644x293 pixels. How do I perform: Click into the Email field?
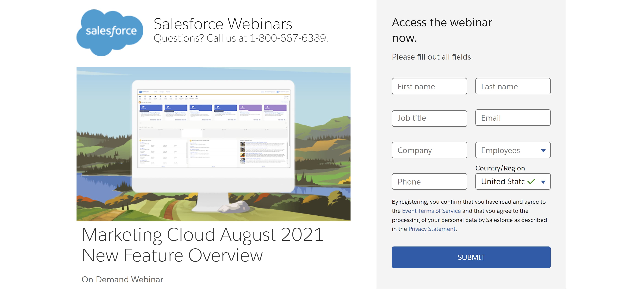click(512, 118)
